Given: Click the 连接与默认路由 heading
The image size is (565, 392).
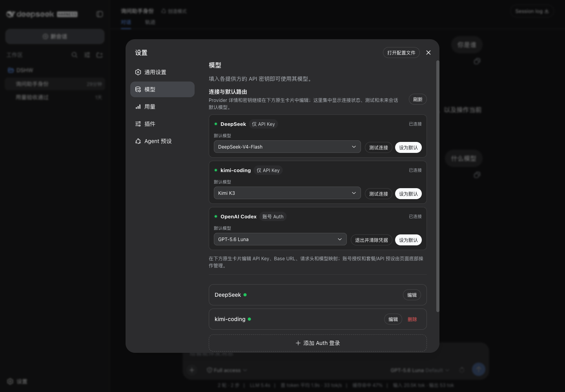Looking at the screenshot, I should click(x=228, y=92).
